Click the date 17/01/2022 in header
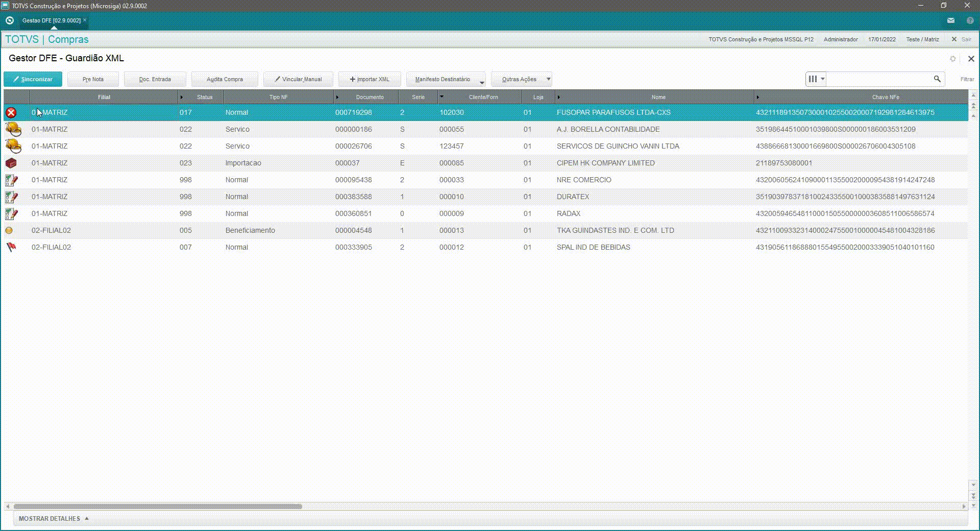Screen dimensions: 980x531 881,39
